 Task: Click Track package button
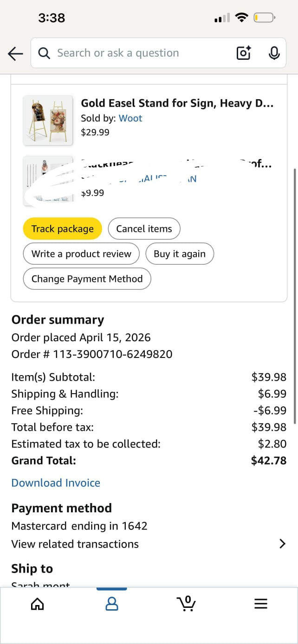tap(62, 229)
